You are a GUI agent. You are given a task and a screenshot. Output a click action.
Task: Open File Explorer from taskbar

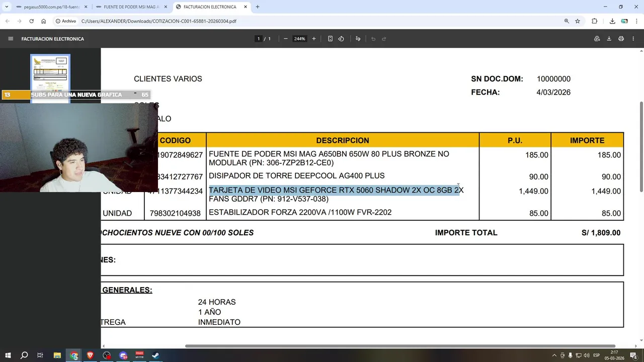[57, 355]
